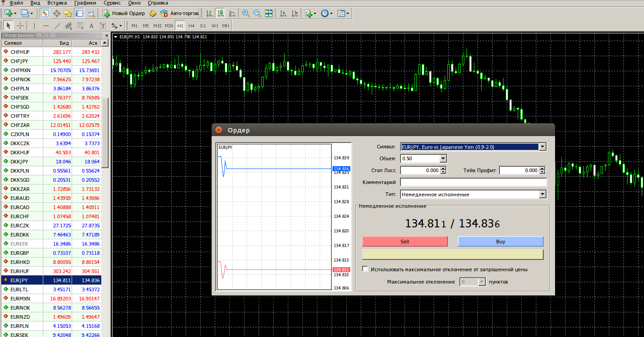
Task: Enable maximum deviation from quoted price checkbox
Action: tap(365, 269)
